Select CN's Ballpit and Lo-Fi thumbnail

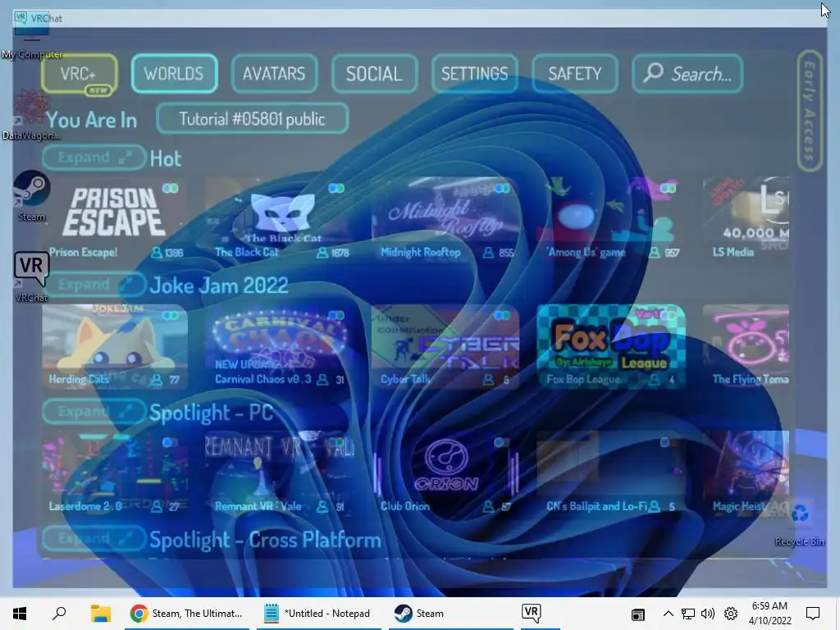click(x=611, y=473)
